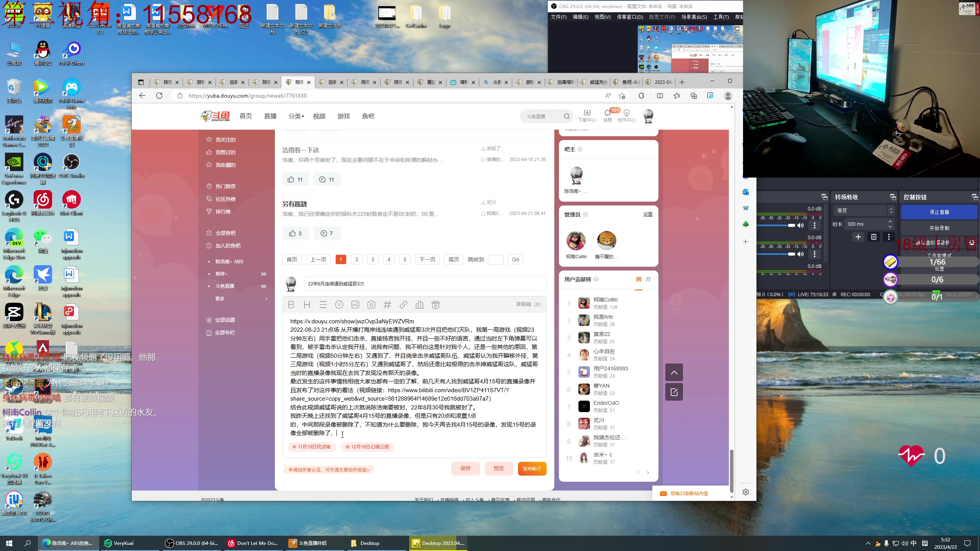Open the 渐变 transition dropdown in OBS
Image resolution: width=980 pixels, height=551 pixels.
pyautogui.click(x=864, y=210)
